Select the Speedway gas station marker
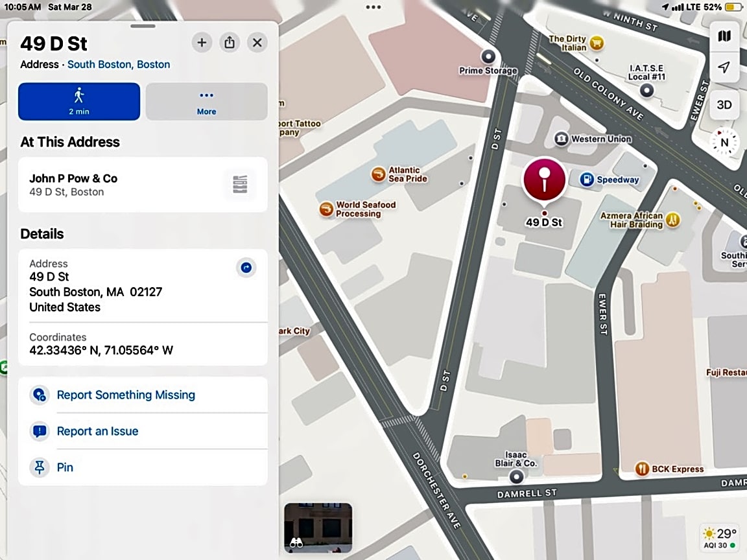This screenshot has width=747, height=560. (x=587, y=180)
